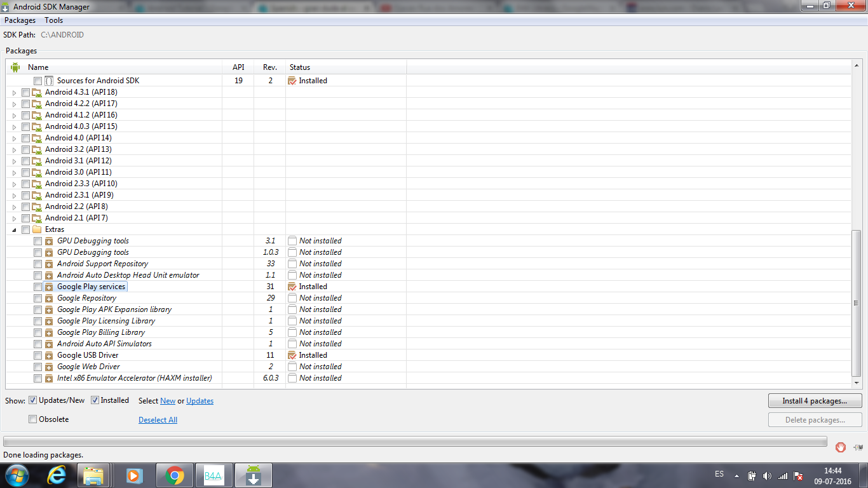Enable the Obsolete checkbox
The image size is (868, 488).
32,419
